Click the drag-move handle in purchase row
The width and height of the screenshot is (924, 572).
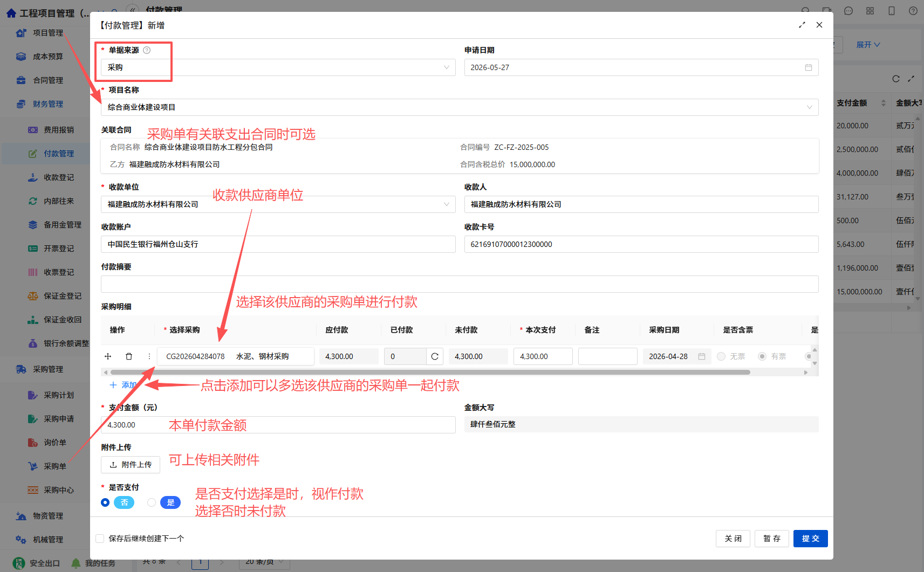coord(108,356)
